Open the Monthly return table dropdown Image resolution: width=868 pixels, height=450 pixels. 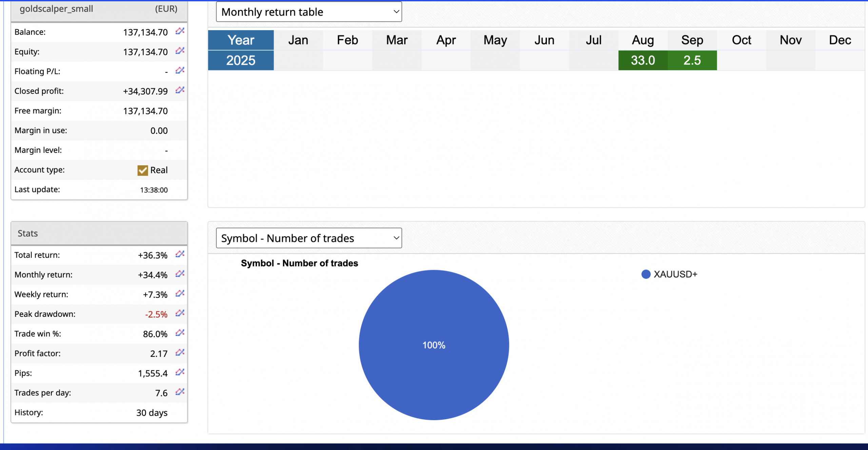(309, 12)
